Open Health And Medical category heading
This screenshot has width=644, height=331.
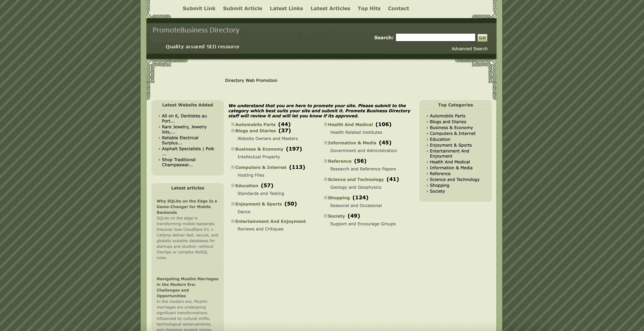(x=350, y=125)
